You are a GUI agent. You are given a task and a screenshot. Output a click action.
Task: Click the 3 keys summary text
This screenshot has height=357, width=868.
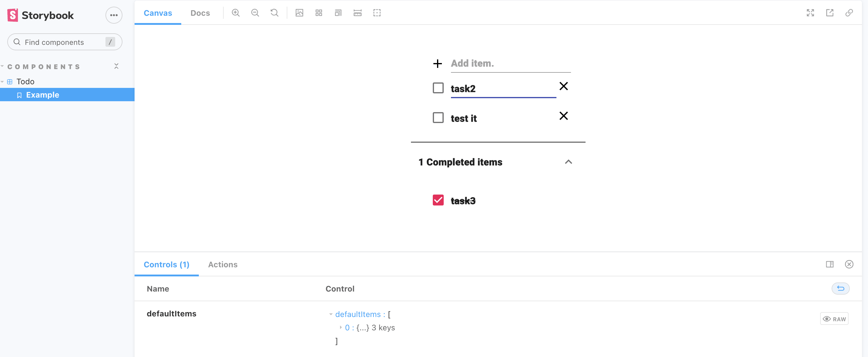383,327
